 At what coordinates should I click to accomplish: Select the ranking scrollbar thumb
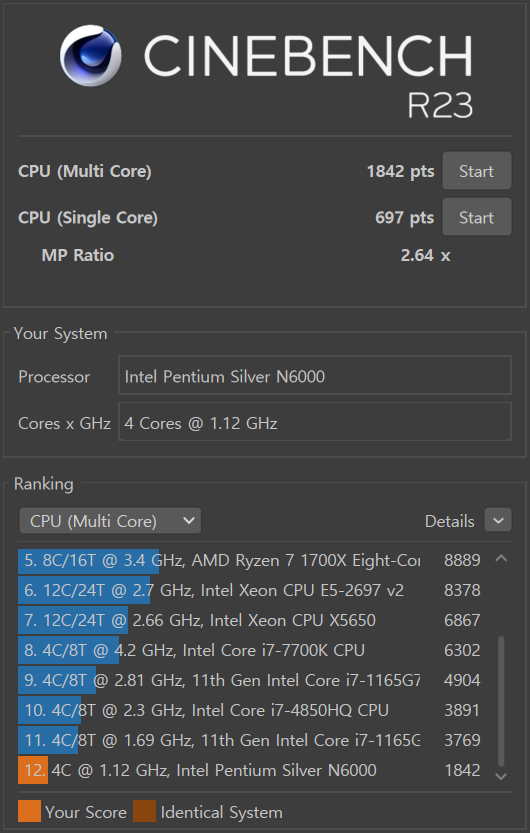(x=501, y=701)
